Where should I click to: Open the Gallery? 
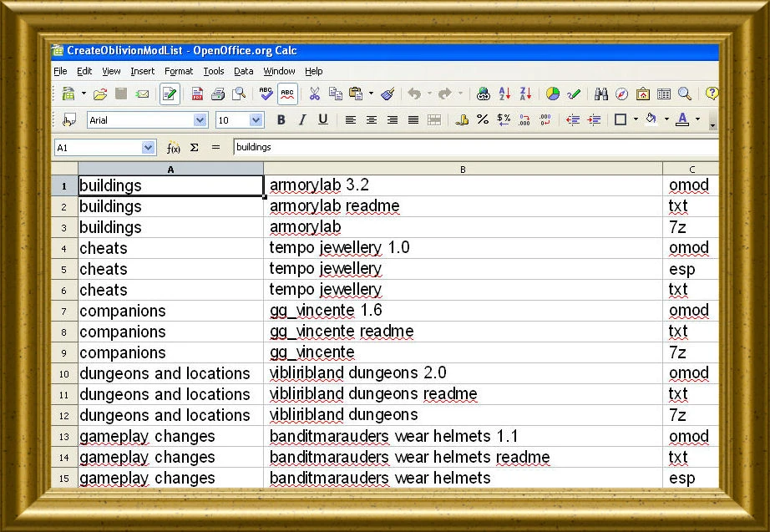tap(643, 94)
